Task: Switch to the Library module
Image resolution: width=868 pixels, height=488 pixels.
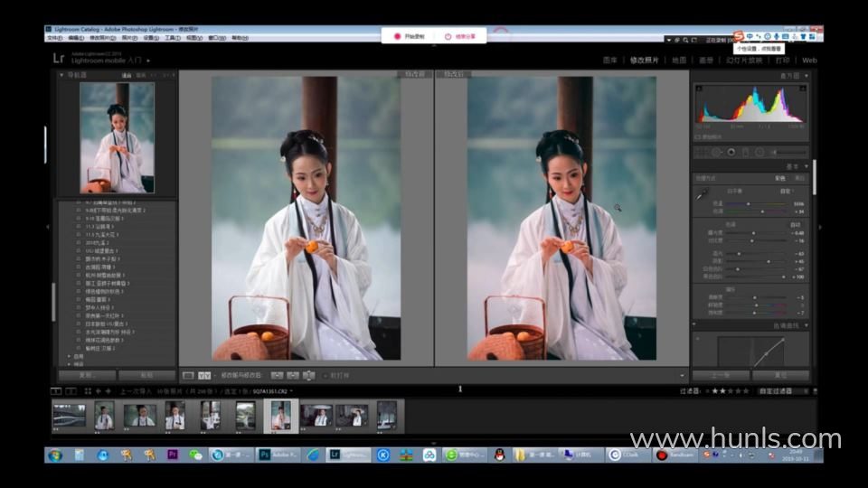Action: (x=610, y=61)
